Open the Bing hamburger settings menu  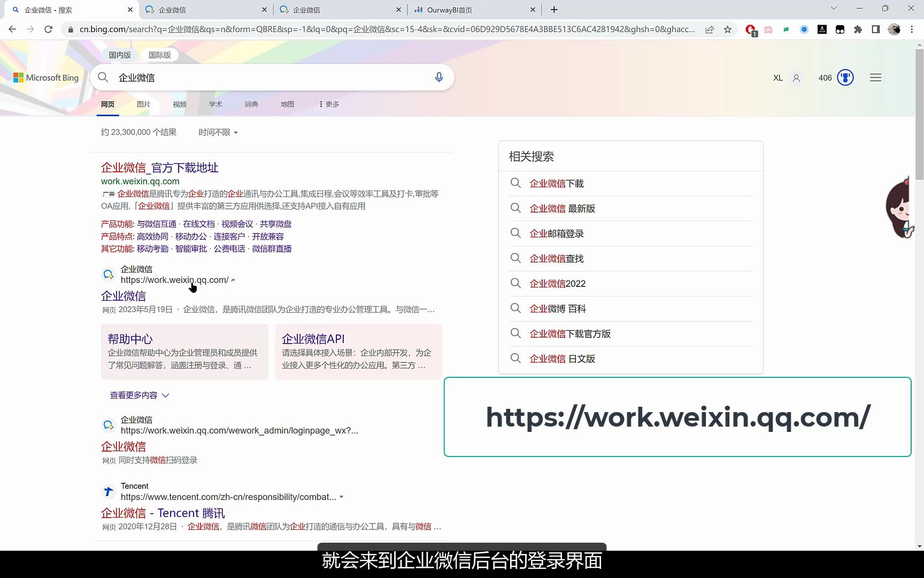(x=875, y=77)
